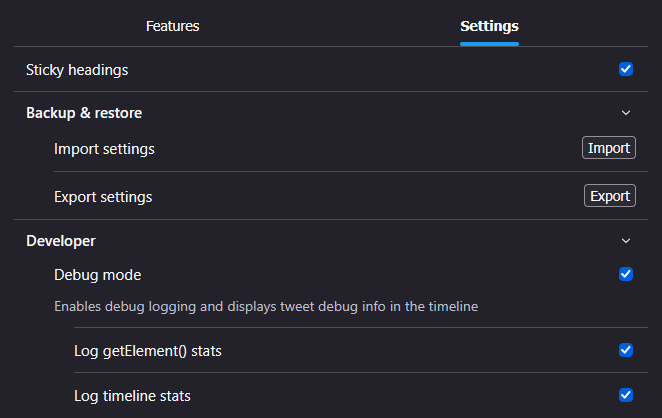662x418 pixels.
Task: Click the Sticky headings label text
Action: tap(77, 70)
